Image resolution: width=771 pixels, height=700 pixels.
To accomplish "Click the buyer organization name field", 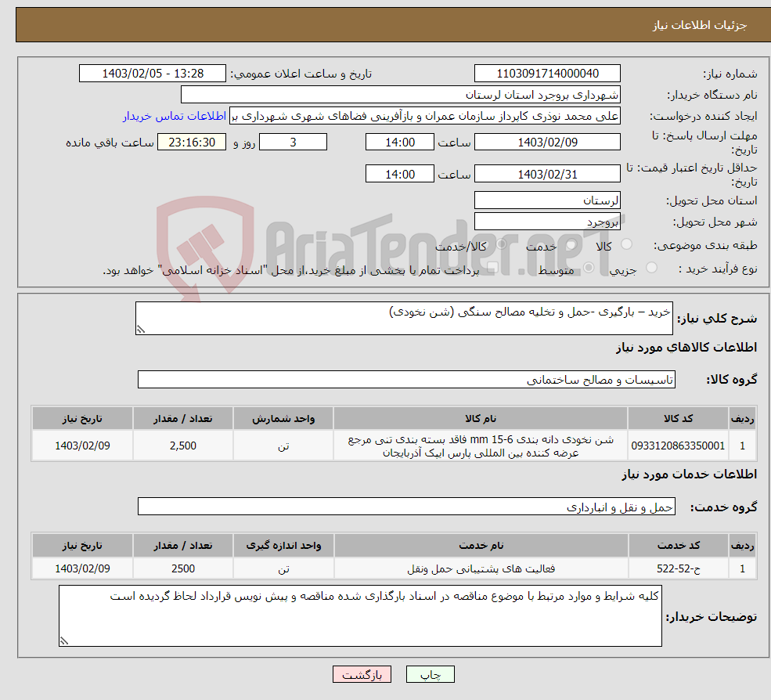I will (x=401, y=95).
